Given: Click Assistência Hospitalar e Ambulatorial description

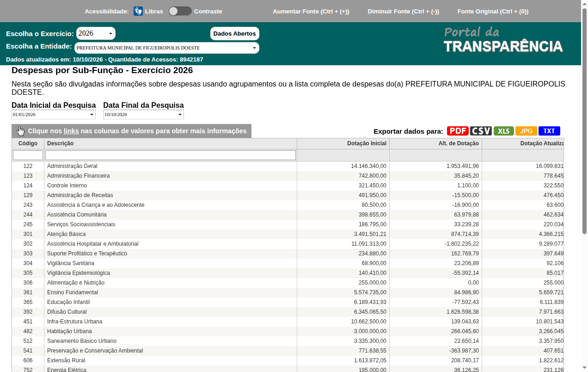Looking at the screenshot, I should (92, 244).
